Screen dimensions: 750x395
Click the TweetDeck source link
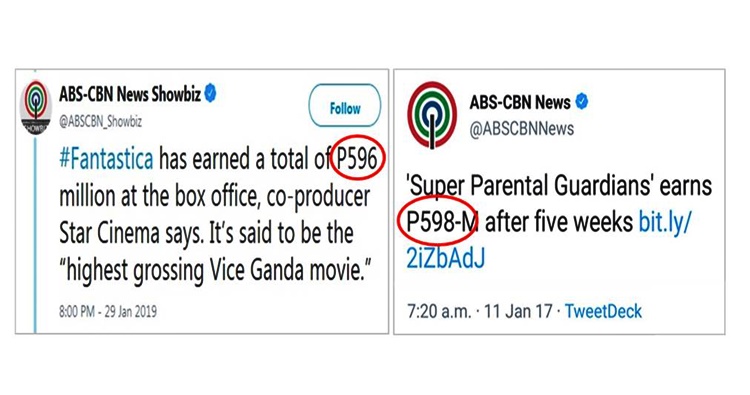click(603, 311)
